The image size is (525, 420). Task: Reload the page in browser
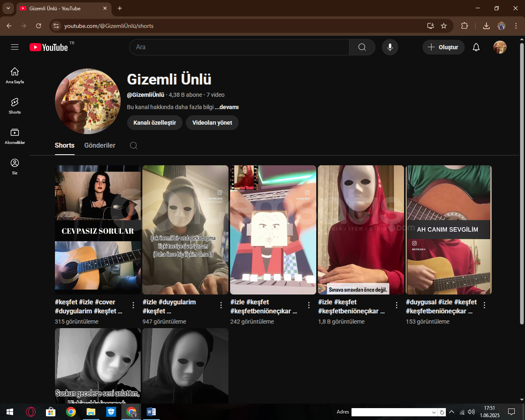pos(39,26)
